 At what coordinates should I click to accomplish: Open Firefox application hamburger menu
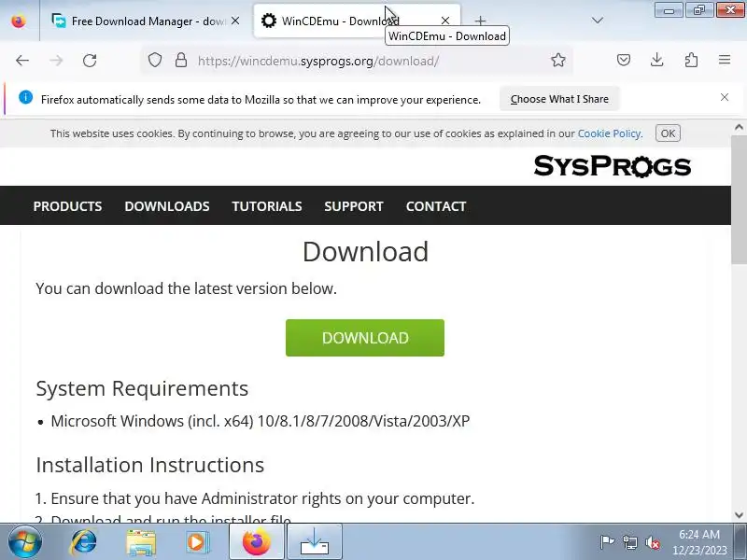[x=725, y=60]
